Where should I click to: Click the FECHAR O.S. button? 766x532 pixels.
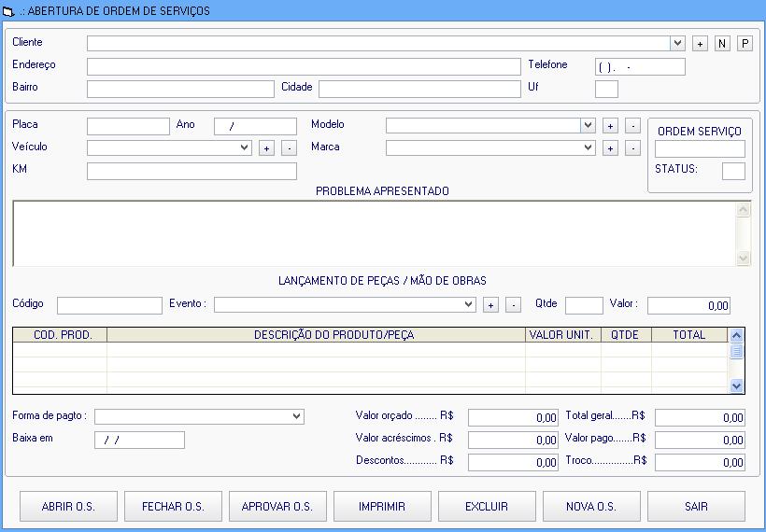(x=173, y=507)
